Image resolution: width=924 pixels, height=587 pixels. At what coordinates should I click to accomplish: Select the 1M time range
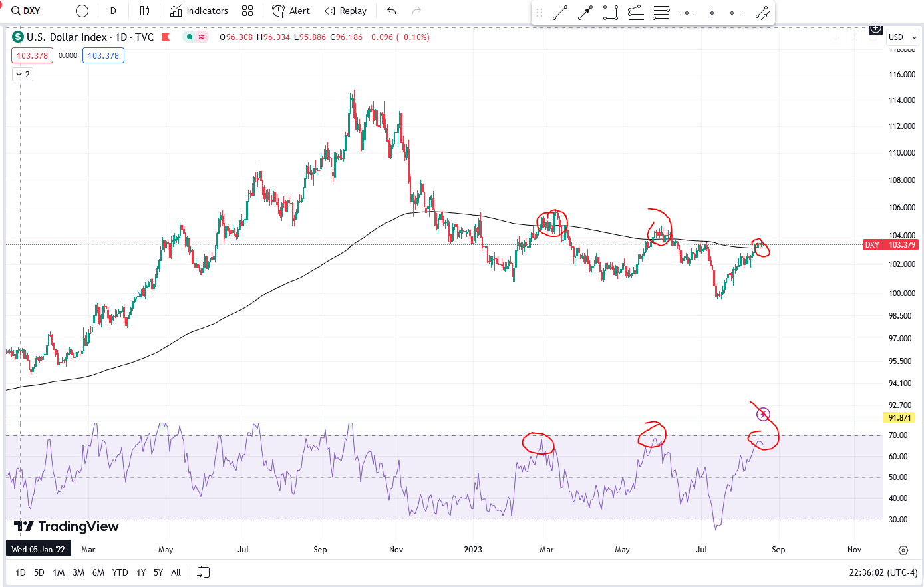tap(59, 572)
